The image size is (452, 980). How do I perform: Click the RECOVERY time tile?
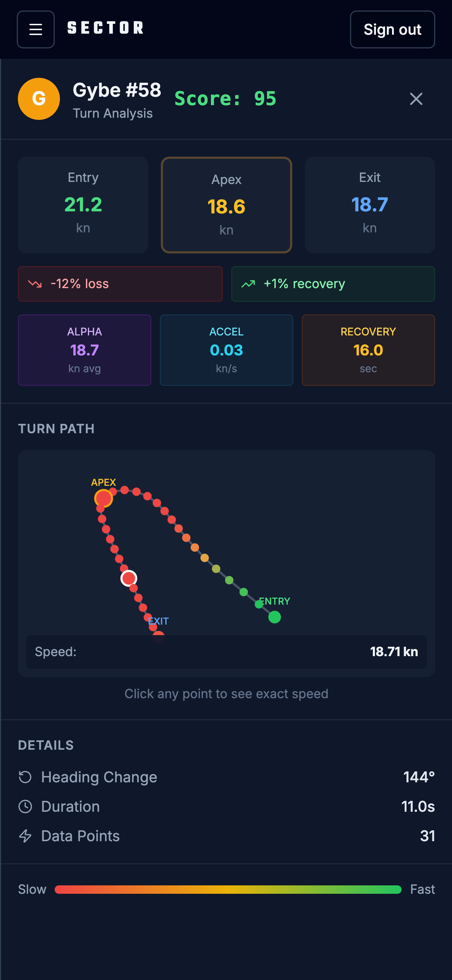368,349
